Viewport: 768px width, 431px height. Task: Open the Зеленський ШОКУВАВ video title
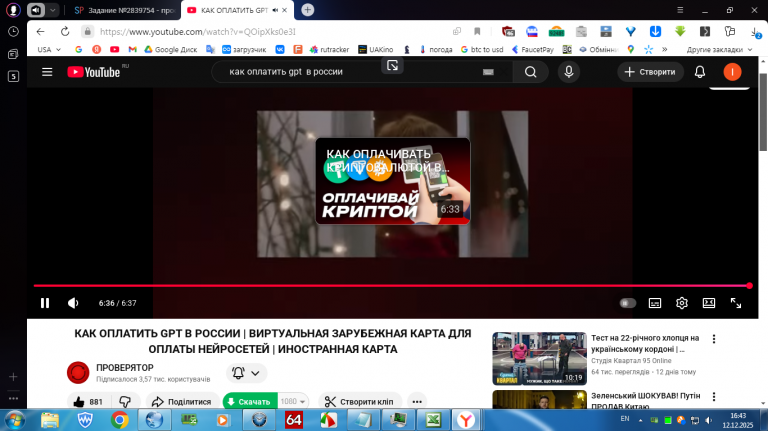click(646, 401)
